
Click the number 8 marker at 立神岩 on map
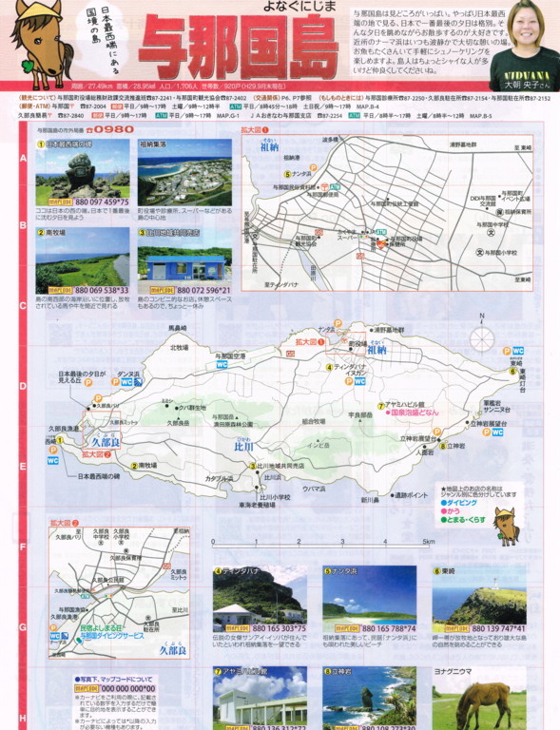click(443, 446)
